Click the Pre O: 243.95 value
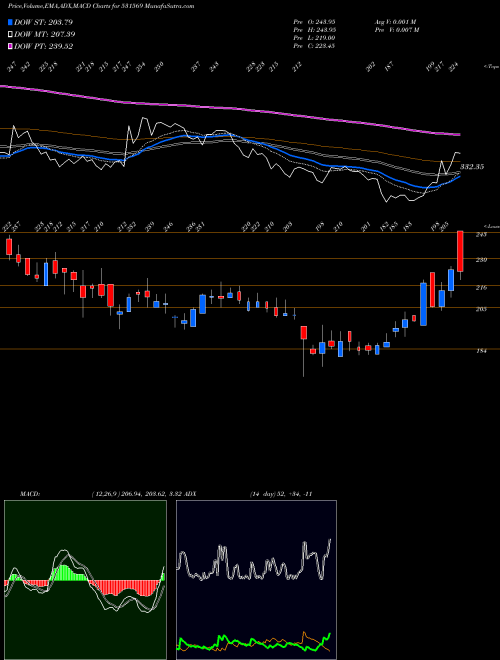The image size is (500, 660). pyautogui.click(x=314, y=21)
